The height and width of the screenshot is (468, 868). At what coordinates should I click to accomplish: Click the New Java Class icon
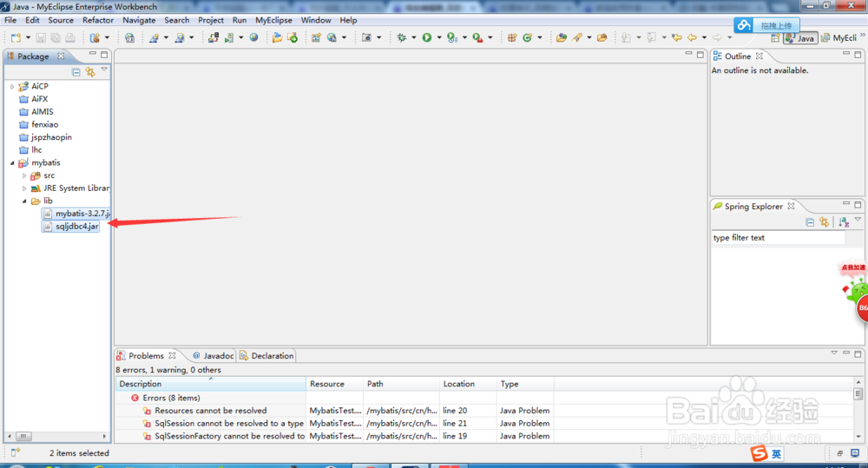click(x=527, y=37)
